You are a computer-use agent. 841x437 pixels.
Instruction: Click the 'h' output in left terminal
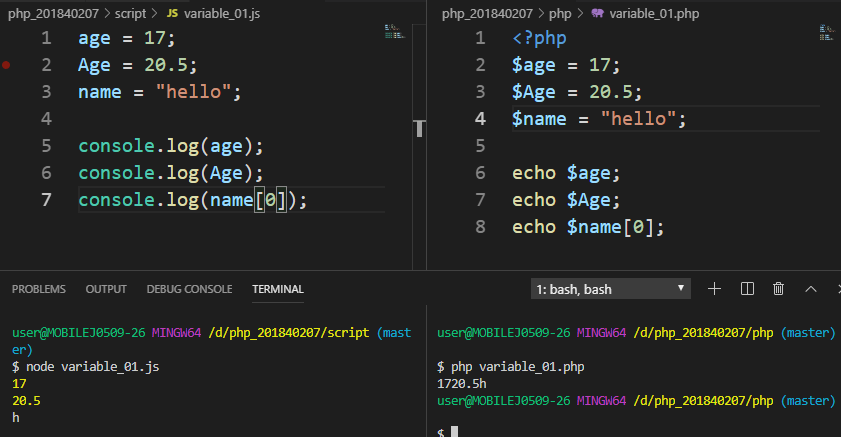point(16,417)
